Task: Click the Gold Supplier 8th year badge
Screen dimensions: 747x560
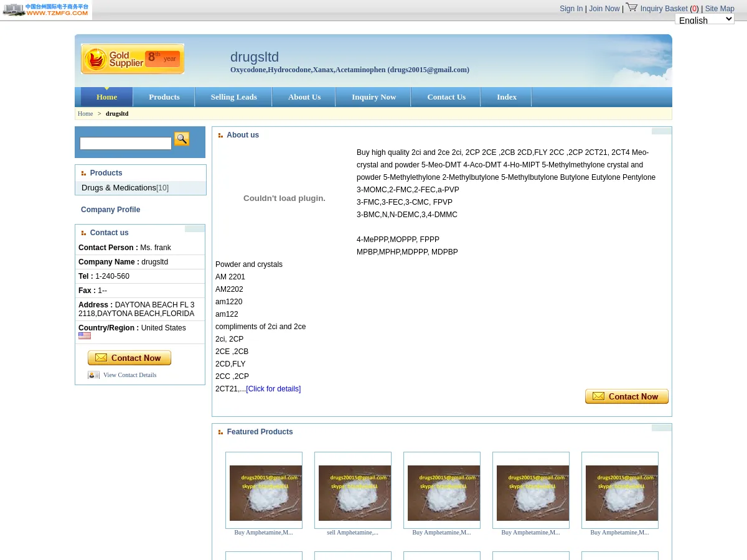Action: tap(132, 58)
